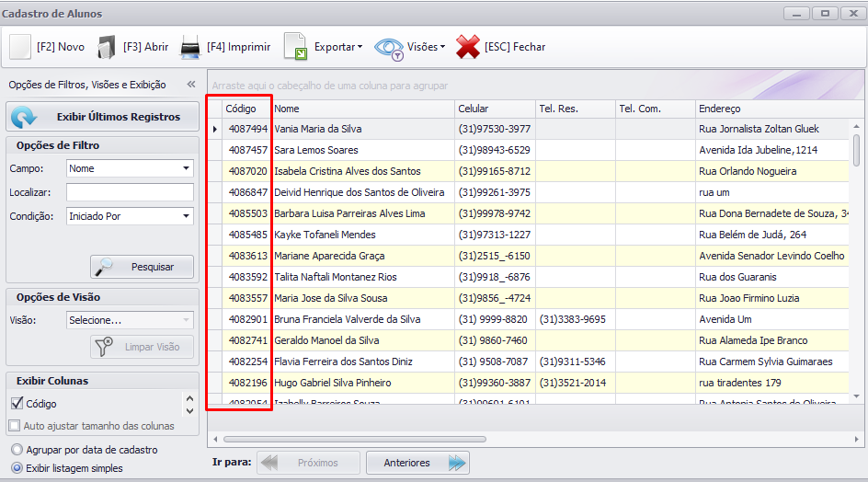Click the F2 Novo document icon
Screen dimensions: 868x482
click(x=20, y=47)
